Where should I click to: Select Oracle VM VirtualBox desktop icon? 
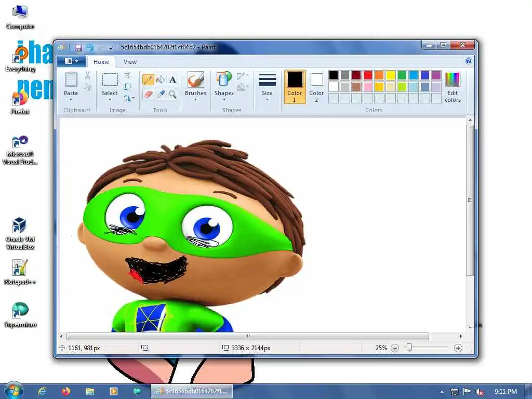[x=20, y=233]
